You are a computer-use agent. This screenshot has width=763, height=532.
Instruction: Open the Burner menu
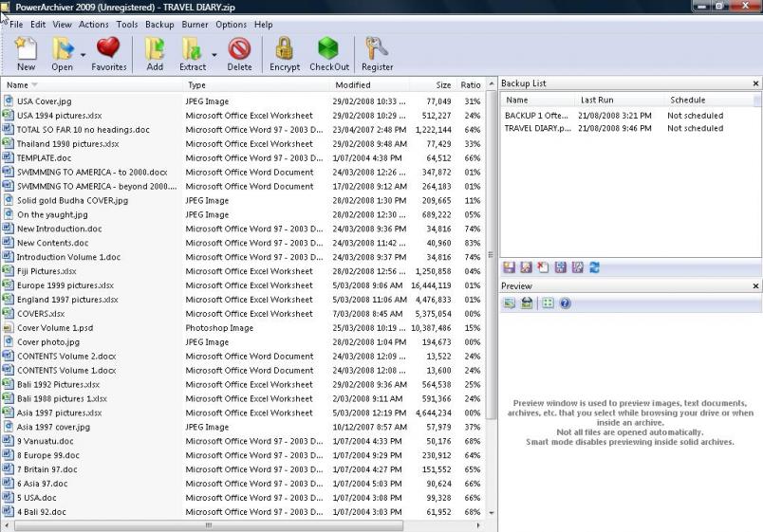195,25
